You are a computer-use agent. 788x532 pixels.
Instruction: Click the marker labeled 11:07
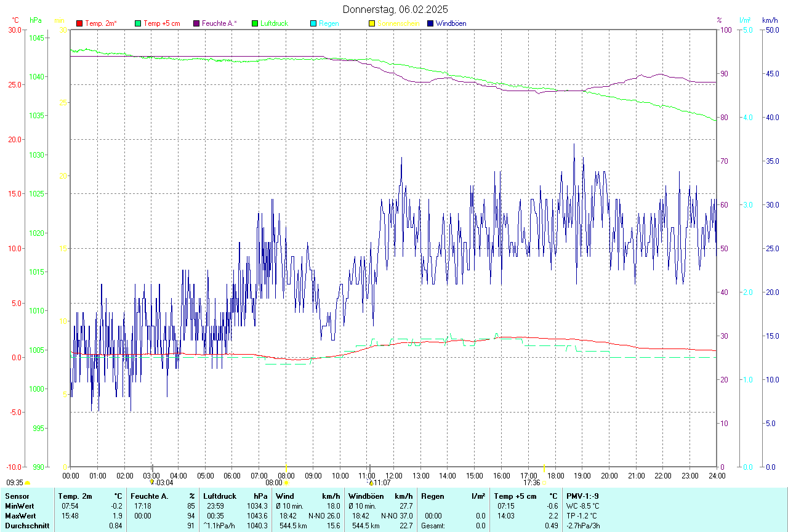click(x=371, y=483)
